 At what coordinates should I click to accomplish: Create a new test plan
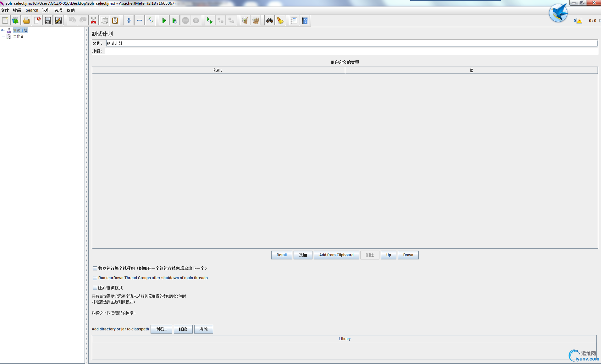(5, 21)
